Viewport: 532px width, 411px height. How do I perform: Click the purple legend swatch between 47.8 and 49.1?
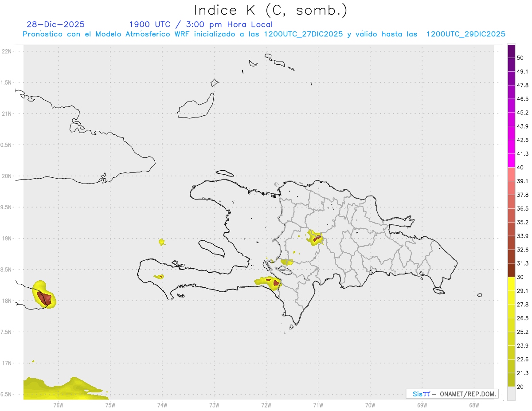click(x=511, y=78)
